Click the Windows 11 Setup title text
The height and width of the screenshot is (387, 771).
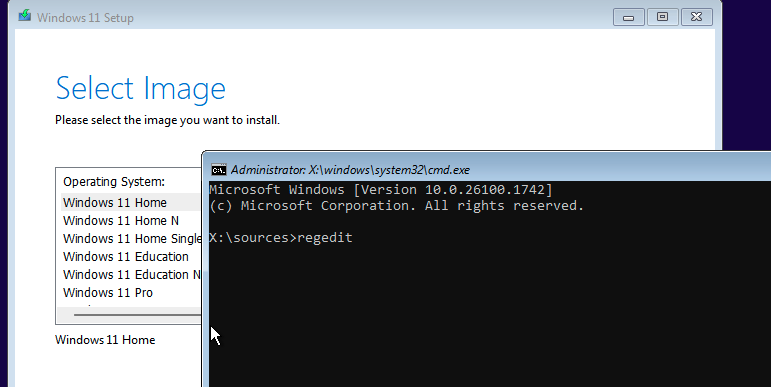point(85,18)
